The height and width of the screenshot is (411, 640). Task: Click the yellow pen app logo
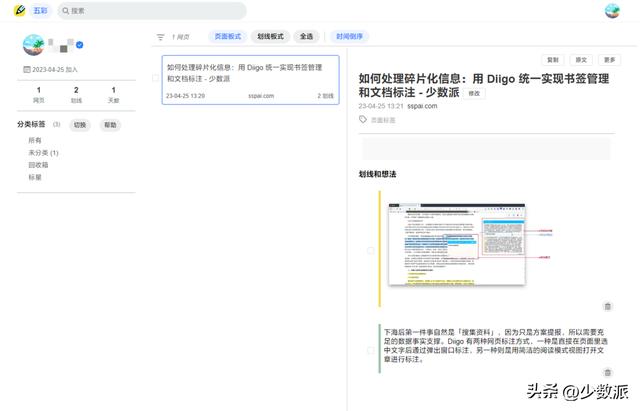point(20,10)
